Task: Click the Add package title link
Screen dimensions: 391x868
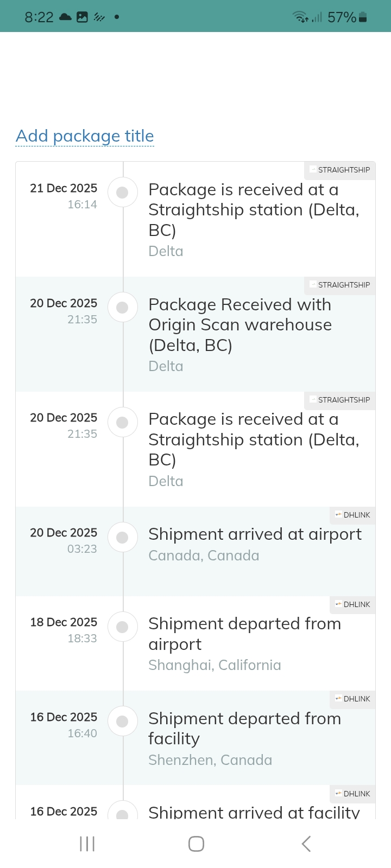Action: pos(85,136)
